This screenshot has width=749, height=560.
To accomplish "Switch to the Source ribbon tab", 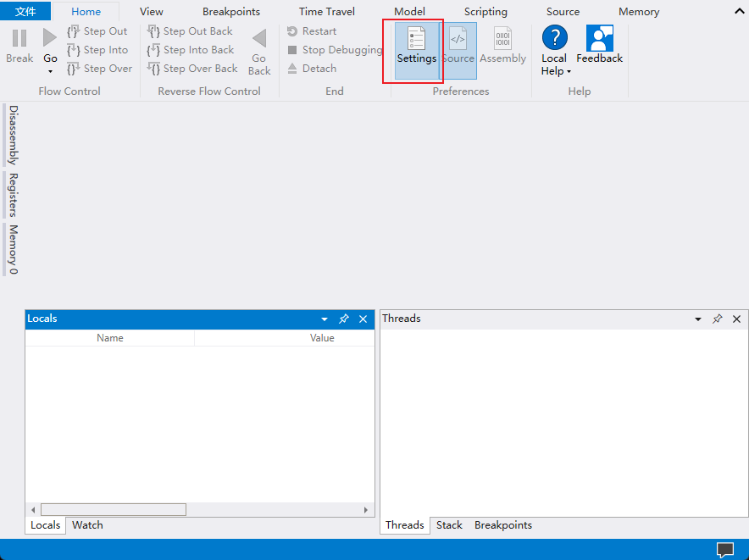I will coord(563,12).
